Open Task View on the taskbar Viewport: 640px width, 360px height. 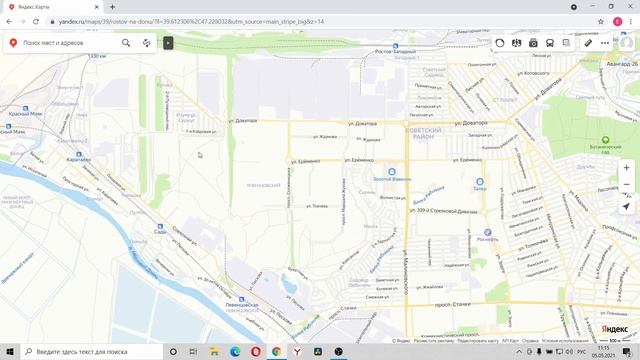193,351
